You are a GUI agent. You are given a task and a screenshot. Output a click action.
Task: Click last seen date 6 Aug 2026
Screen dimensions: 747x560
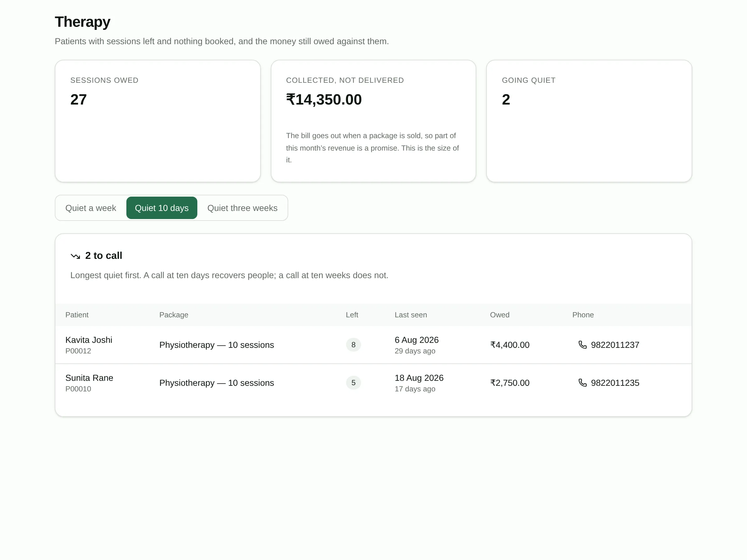(416, 340)
